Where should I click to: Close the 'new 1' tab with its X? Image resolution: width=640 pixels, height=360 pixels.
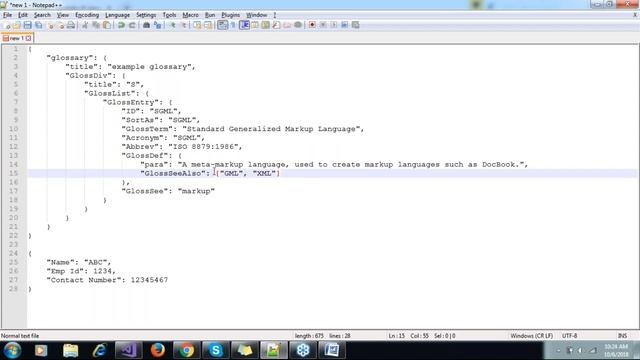coord(29,38)
